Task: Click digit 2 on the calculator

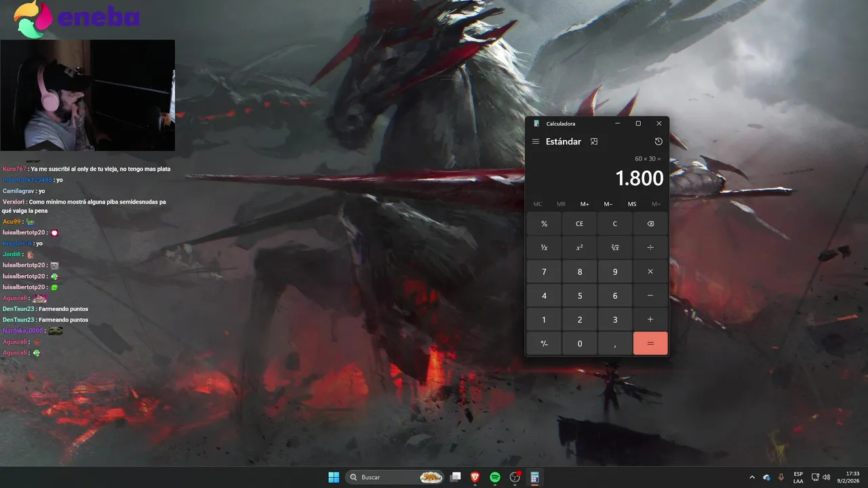Action: click(579, 319)
